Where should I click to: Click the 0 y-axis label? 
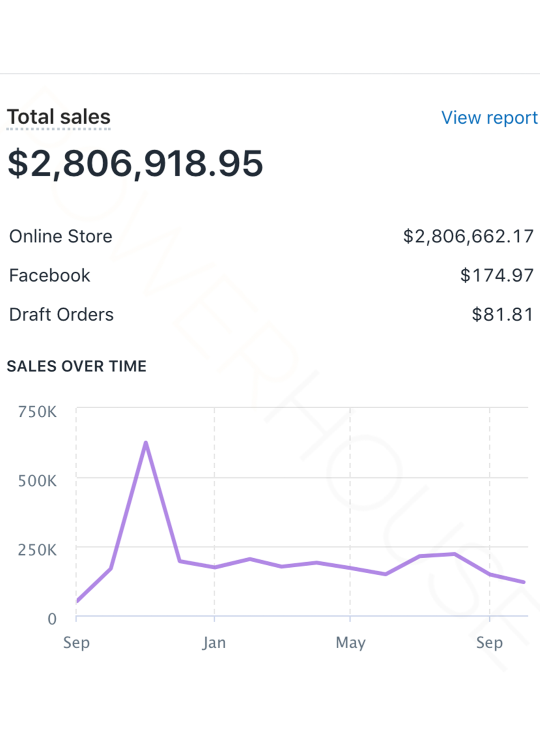pyautogui.click(x=52, y=619)
